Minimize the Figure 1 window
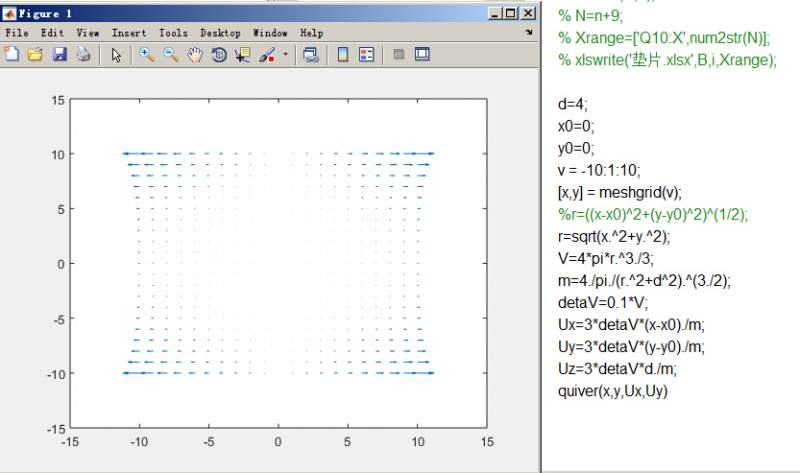This screenshot has width=800, height=473. point(494,14)
